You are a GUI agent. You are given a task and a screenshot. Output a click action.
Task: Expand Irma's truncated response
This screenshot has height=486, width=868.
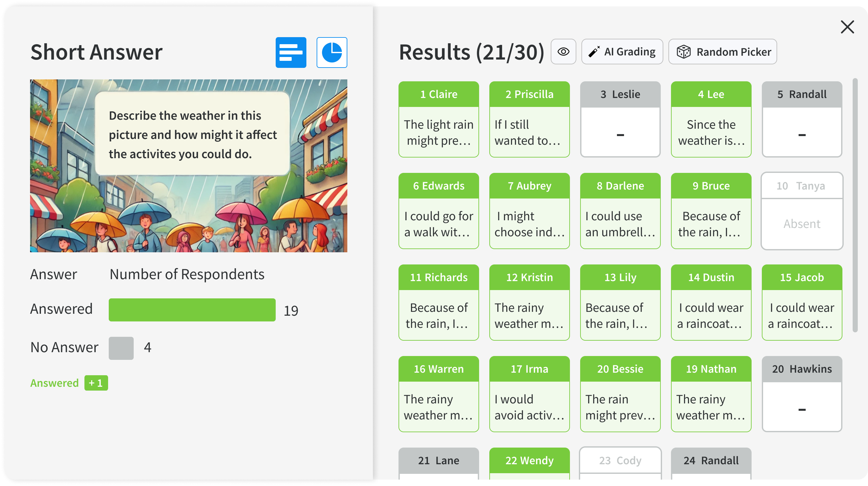coord(529,407)
